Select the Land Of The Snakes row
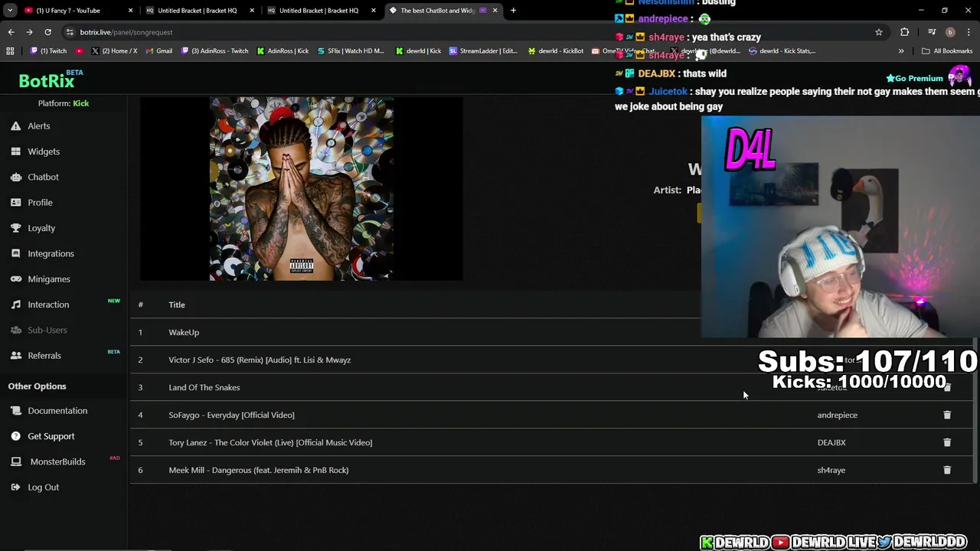 coord(551,387)
